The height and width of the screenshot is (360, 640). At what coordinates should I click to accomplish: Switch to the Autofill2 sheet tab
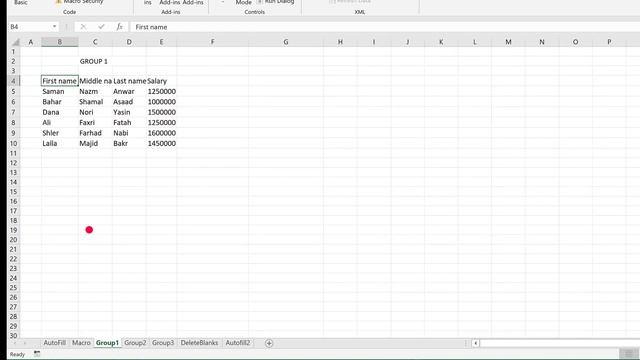click(238, 343)
